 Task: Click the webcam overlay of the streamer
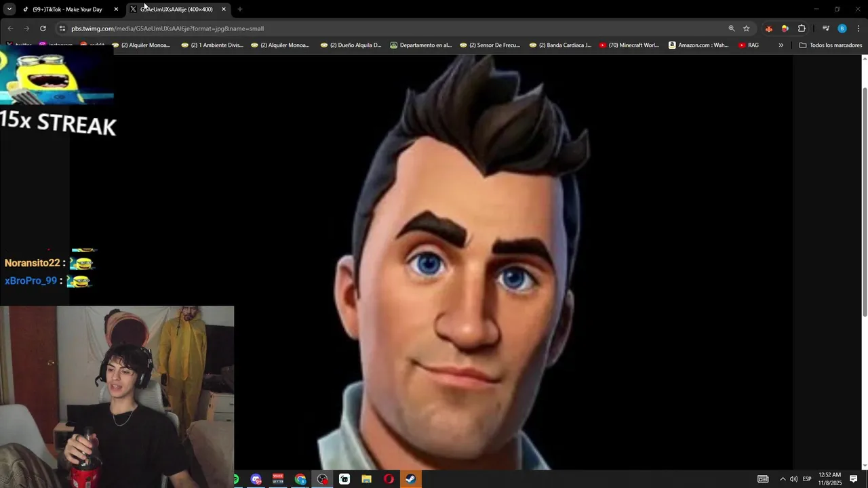point(117,396)
